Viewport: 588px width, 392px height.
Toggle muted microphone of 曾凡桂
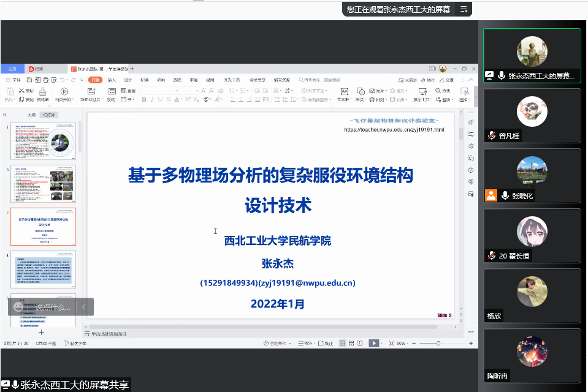[x=491, y=136]
